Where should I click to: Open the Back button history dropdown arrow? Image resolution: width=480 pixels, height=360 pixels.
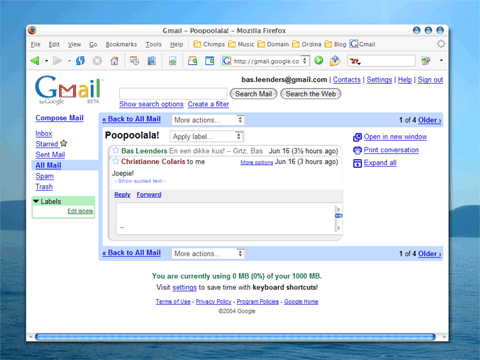[x=46, y=61]
